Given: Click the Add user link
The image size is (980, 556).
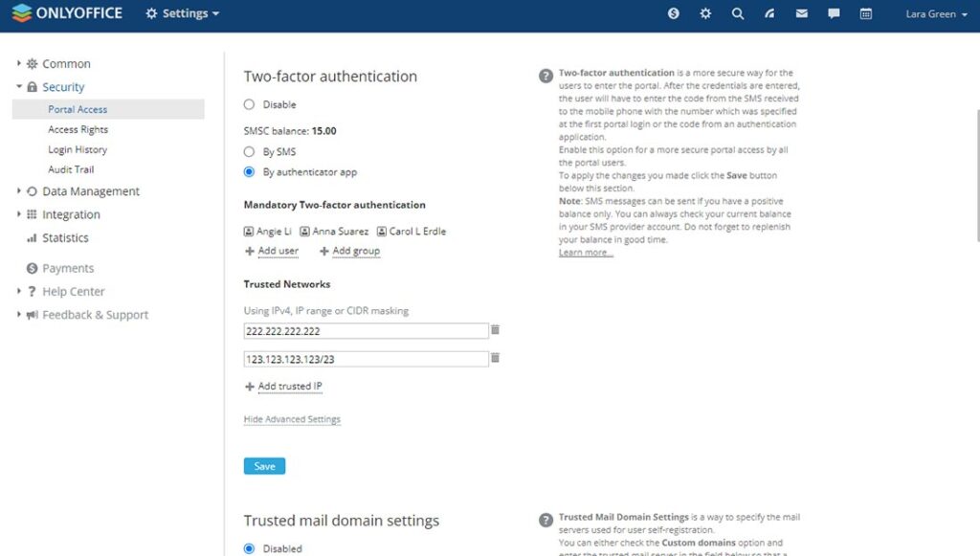Looking at the screenshot, I should click(278, 251).
